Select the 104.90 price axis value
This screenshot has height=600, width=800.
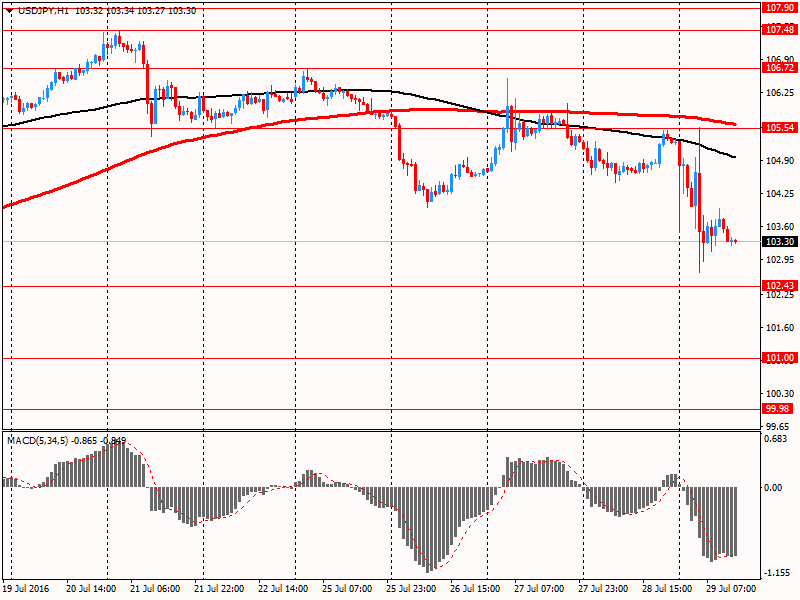point(780,161)
